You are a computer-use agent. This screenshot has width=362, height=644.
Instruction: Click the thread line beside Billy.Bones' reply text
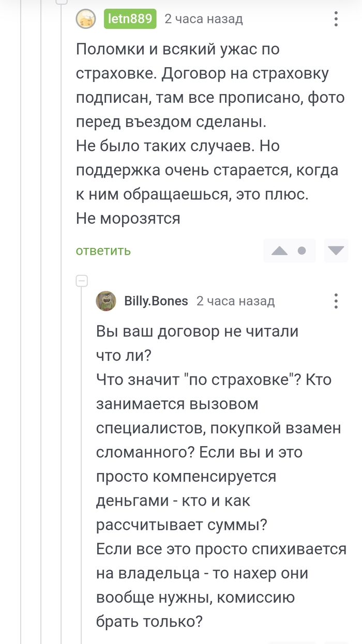82,465
